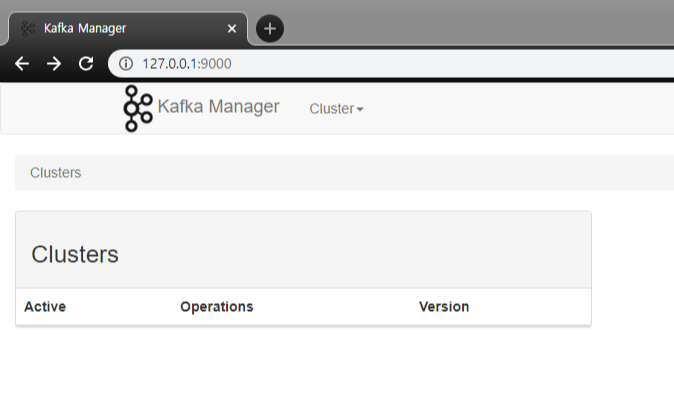Click the Operations column header
Screen dimensions: 674x417
click(x=217, y=307)
